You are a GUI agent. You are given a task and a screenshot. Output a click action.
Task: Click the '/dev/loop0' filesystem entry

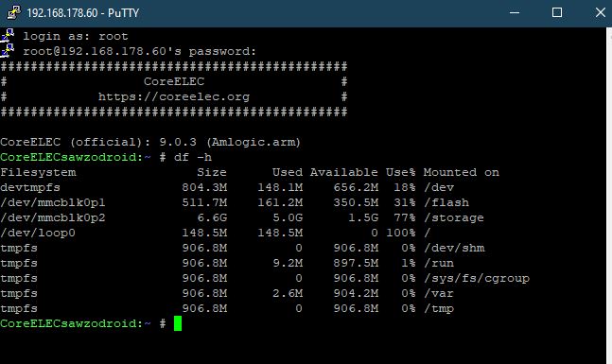coord(38,233)
